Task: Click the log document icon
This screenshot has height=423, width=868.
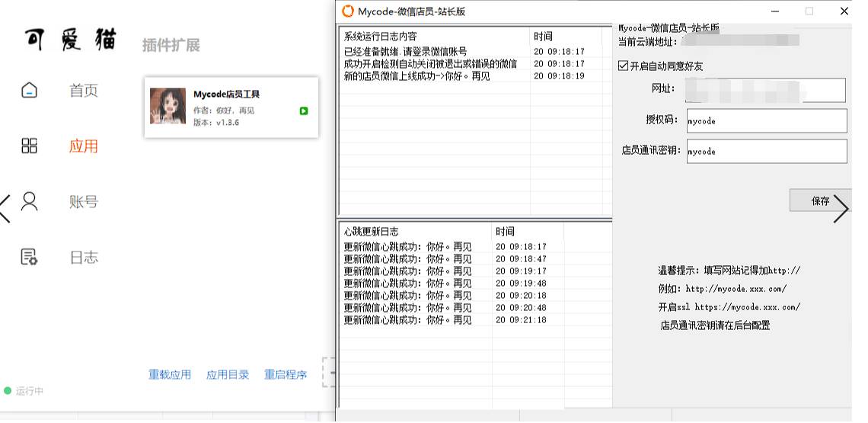Action: (x=29, y=258)
